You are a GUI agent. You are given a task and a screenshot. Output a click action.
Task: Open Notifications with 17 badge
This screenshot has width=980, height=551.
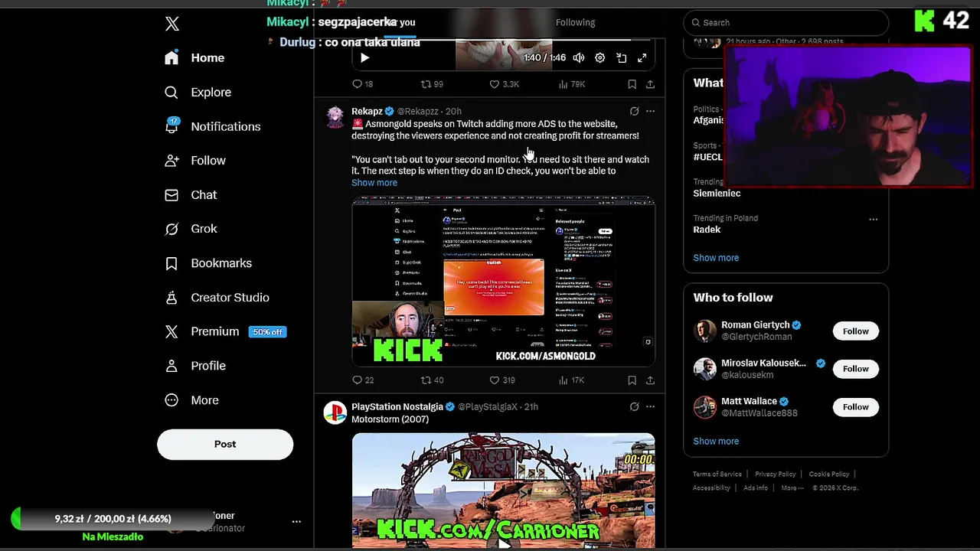[213, 126]
